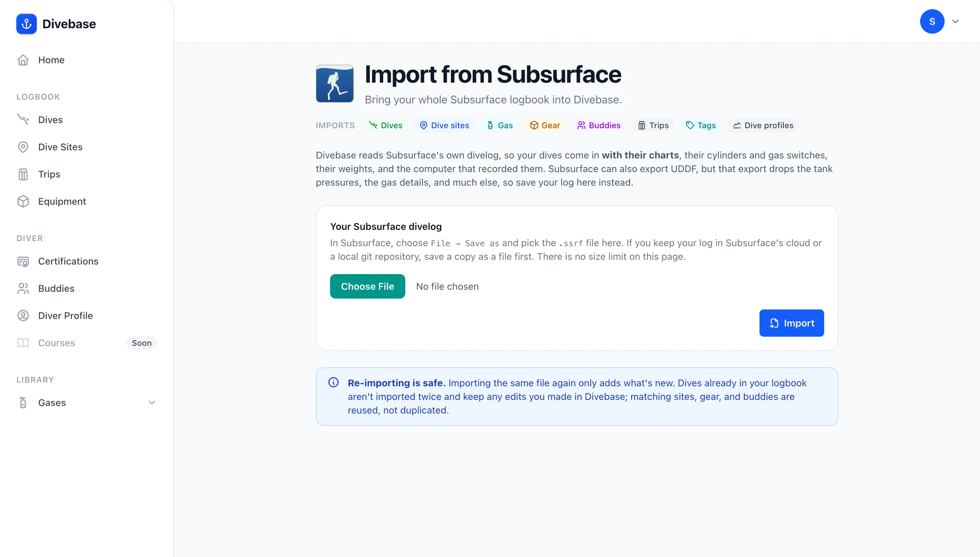Viewport: 980px width, 557px height.
Task: Click the LOGBOOK section label
Action: point(38,97)
